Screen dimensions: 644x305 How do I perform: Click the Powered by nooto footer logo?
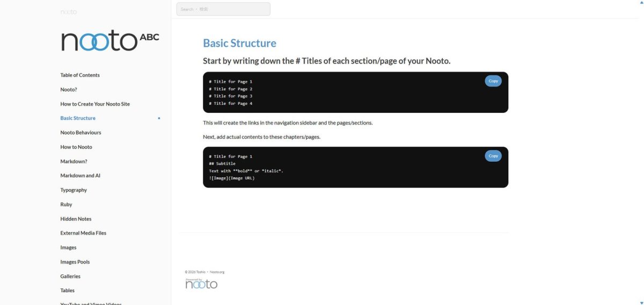(201, 284)
